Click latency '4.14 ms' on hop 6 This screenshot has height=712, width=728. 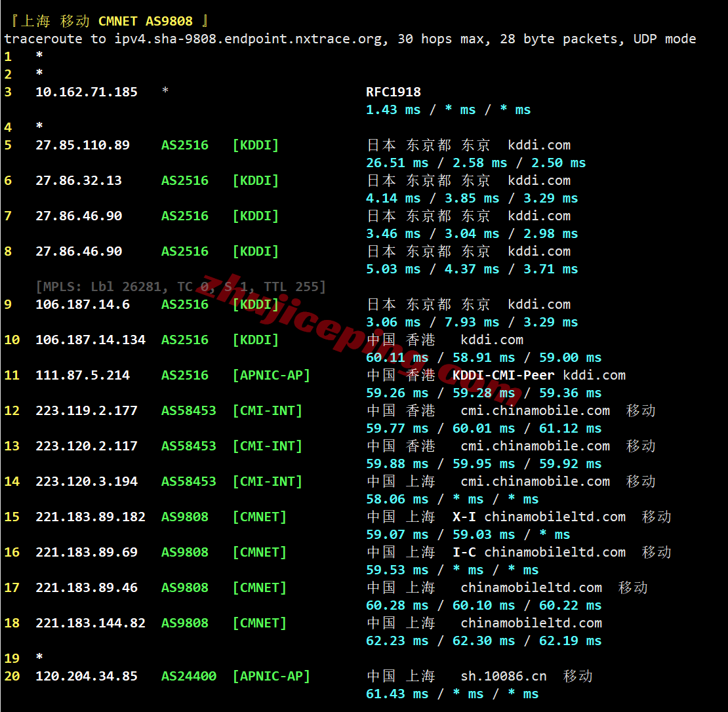(394, 198)
